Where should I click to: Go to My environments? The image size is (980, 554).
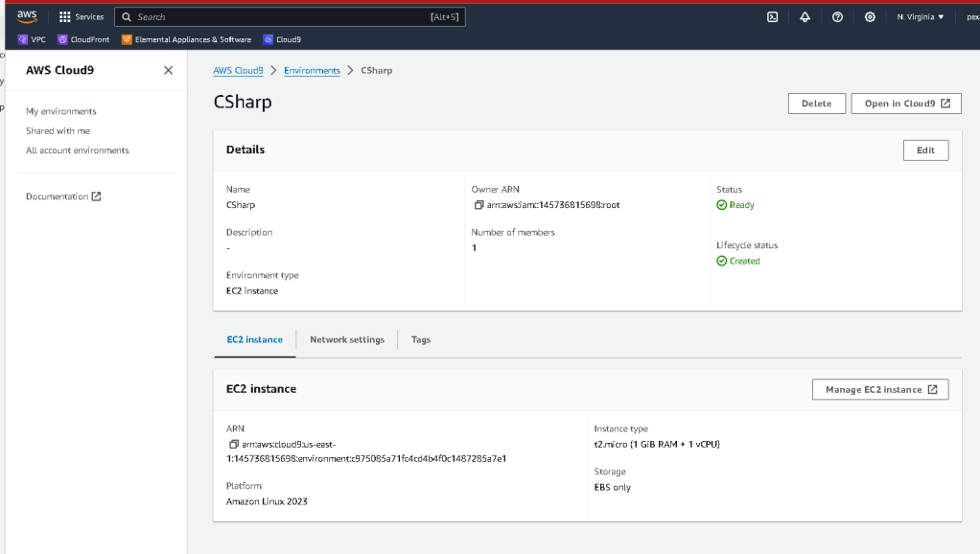(61, 111)
